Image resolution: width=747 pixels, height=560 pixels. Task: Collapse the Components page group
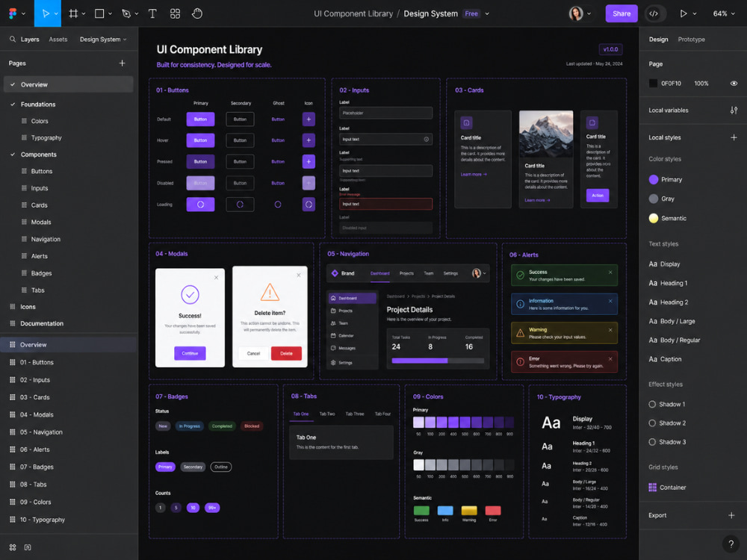[13, 155]
